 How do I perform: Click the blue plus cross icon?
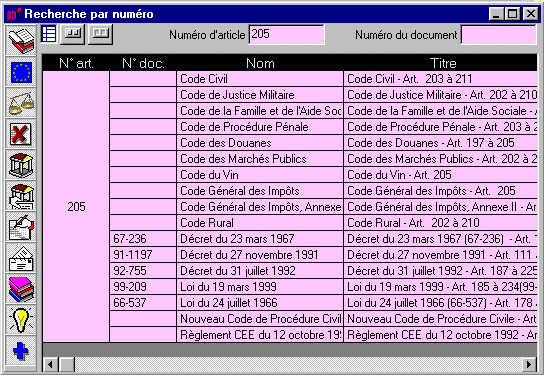[x=21, y=351]
